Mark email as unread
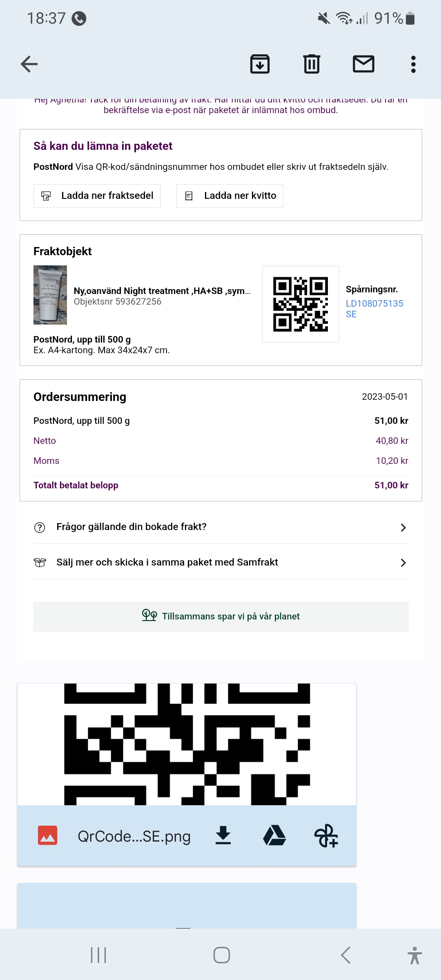 (x=363, y=64)
